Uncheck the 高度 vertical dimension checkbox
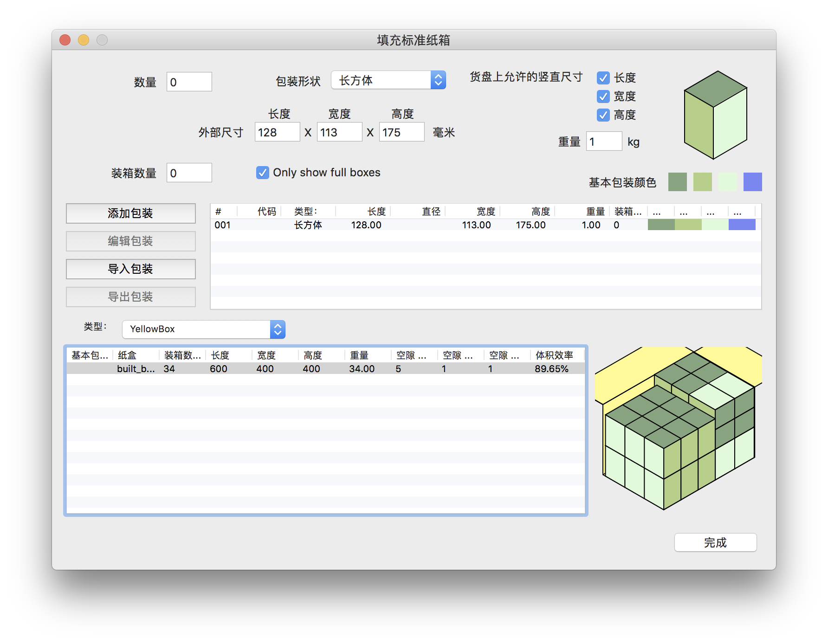 coord(603,115)
